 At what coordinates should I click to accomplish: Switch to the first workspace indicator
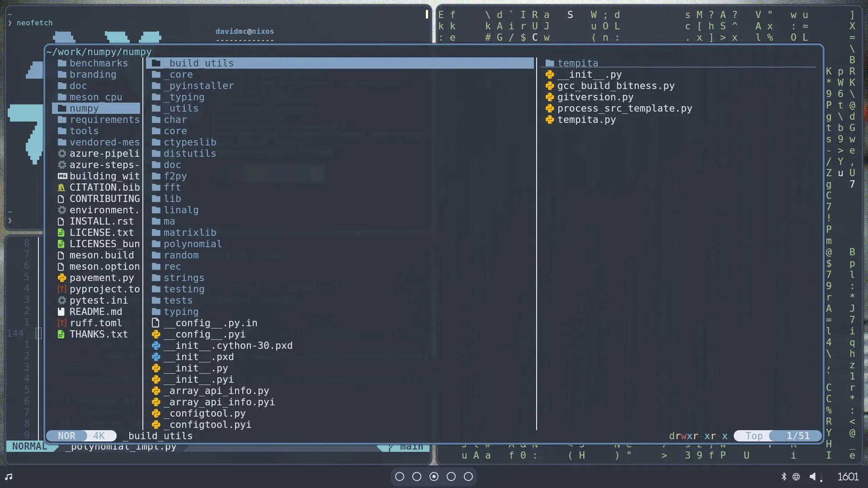(400, 477)
